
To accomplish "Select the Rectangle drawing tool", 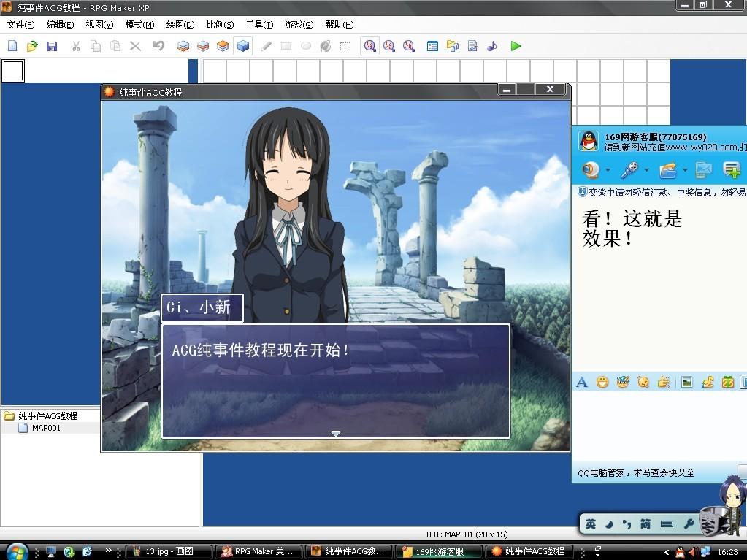I will tap(286, 46).
